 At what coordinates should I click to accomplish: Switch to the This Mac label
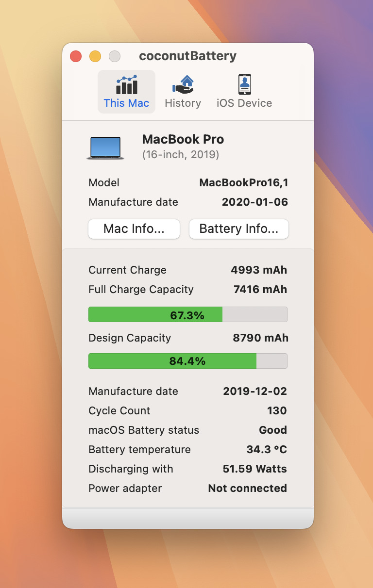pos(126,103)
